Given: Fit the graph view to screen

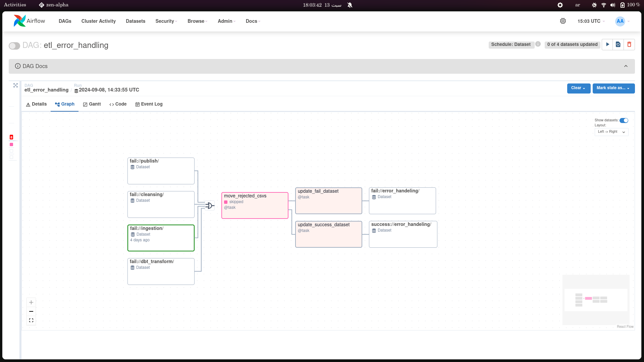Looking at the screenshot, I should click(x=31, y=320).
